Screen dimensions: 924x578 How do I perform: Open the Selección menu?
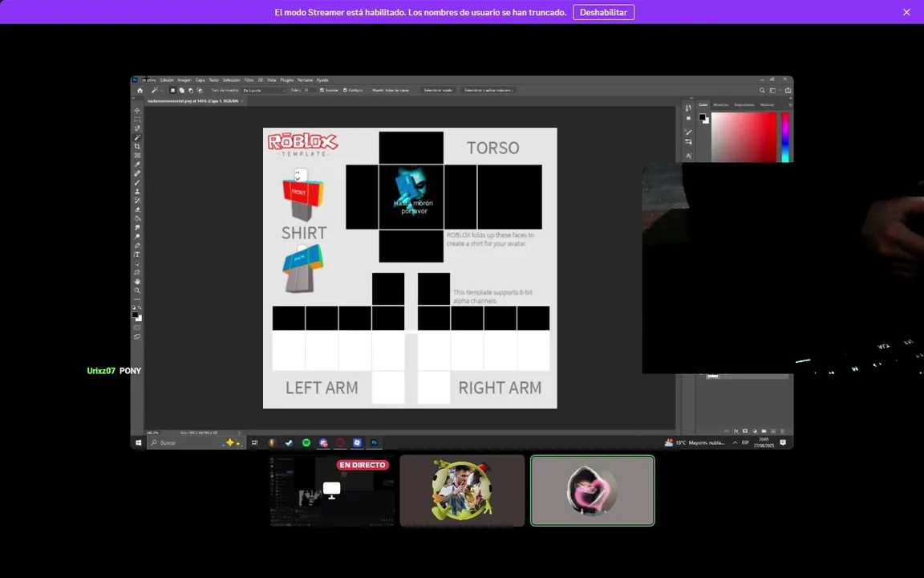[232, 79]
